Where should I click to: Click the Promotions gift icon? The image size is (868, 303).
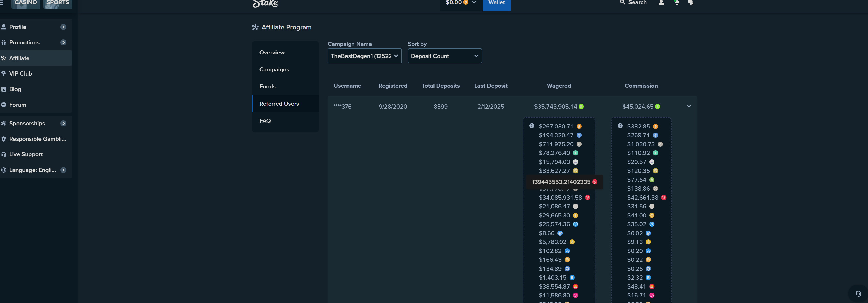4,42
